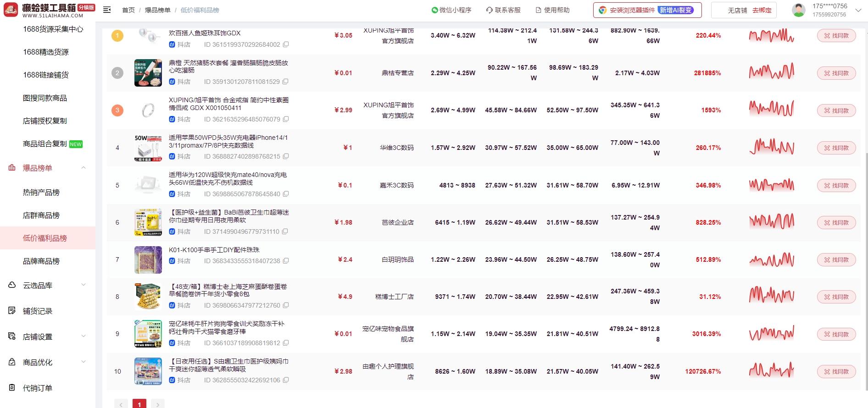Click price ¥4.9 in 糕博士 row
868x408 pixels.
click(345, 297)
